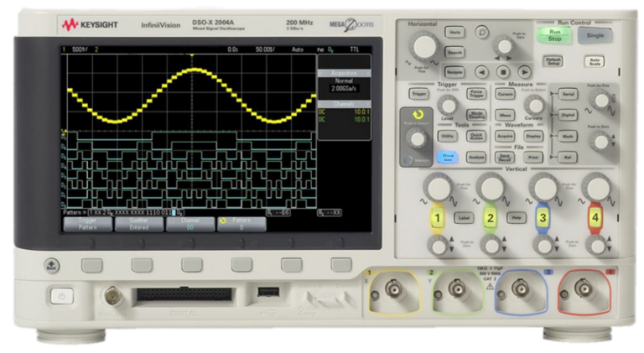Toggle green channel 2 button

491,217
